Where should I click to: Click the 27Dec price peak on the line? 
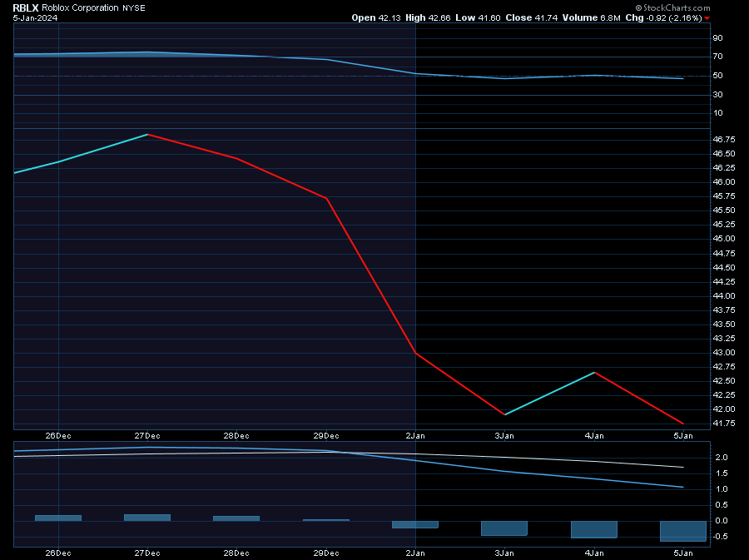tap(147, 135)
